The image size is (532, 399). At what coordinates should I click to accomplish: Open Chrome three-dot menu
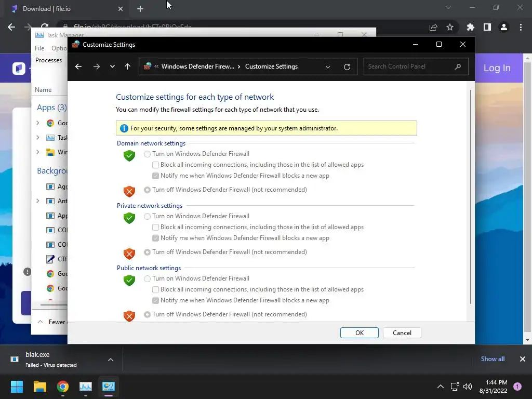pyautogui.click(x=521, y=27)
